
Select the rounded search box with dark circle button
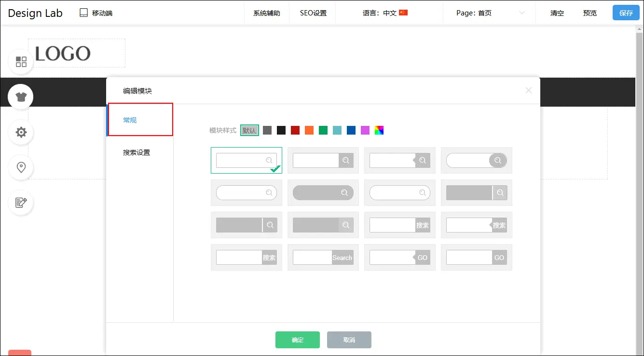pos(476,160)
